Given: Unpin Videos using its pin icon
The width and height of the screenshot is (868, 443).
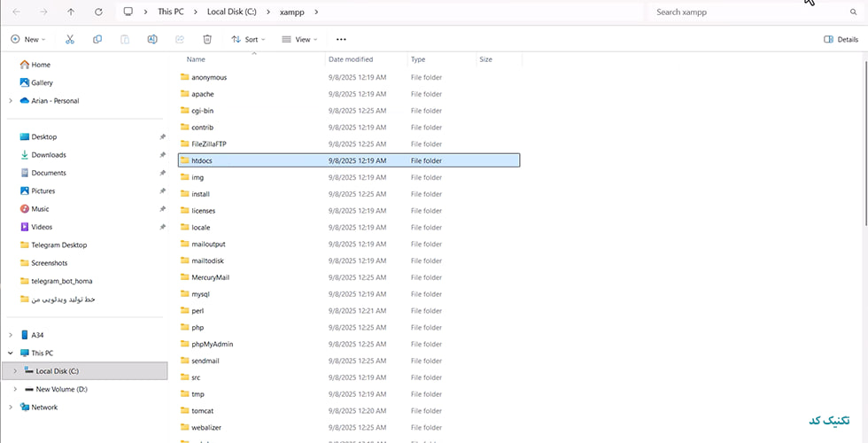Looking at the screenshot, I should click(162, 227).
